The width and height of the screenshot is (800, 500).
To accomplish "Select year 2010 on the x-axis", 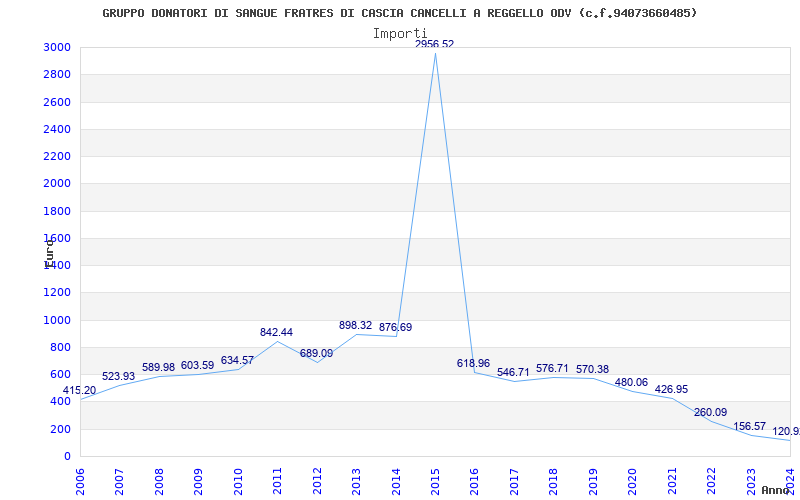I will point(238,481).
